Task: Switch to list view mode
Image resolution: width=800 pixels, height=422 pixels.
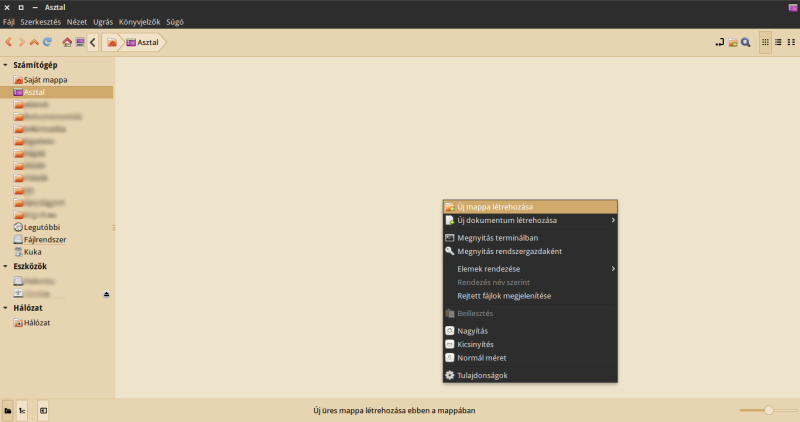Action: pyautogui.click(x=778, y=42)
